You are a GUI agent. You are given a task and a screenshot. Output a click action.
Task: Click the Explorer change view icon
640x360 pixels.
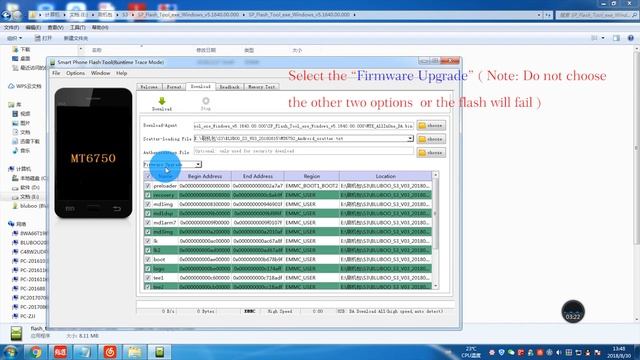click(594, 38)
